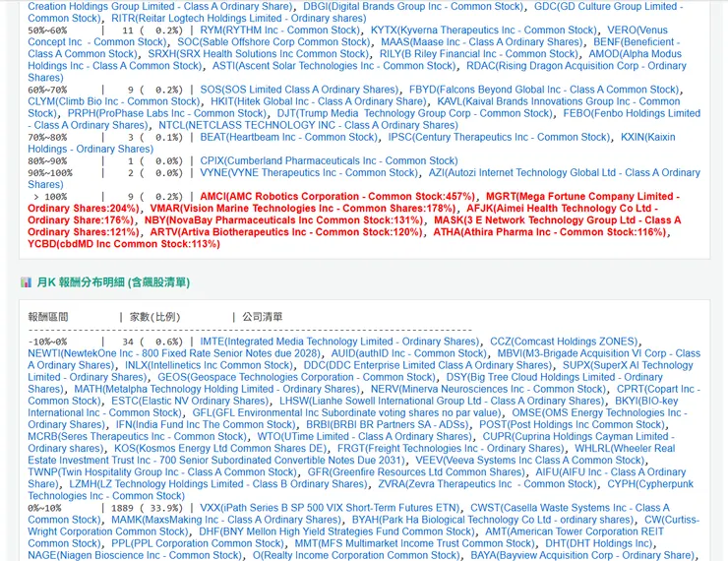Click MAMK MaxsMaking Inc link
Image resolution: width=728 pixels, height=561 pixels.
pyautogui.click(x=226, y=520)
